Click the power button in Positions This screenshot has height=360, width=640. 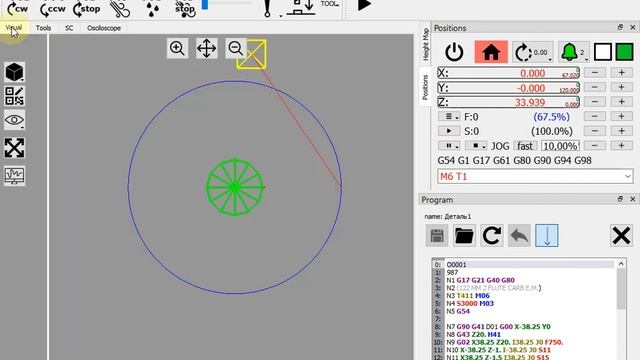click(454, 52)
